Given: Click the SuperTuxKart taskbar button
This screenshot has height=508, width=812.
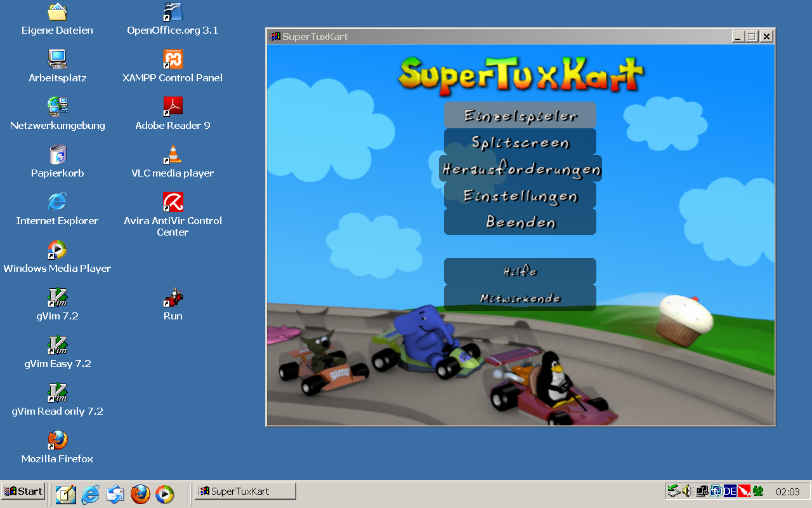Looking at the screenshot, I should click(245, 491).
